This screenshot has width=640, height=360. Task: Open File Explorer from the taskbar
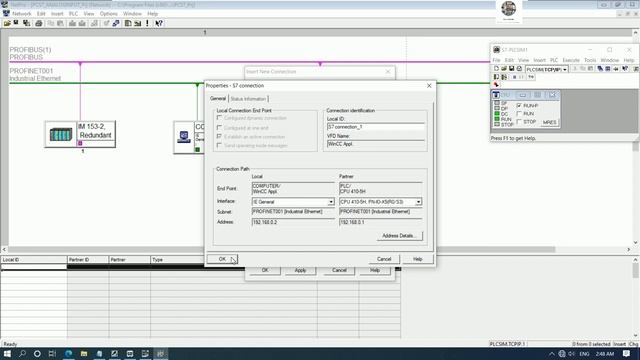pyautogui.click(x=84, y=353)
